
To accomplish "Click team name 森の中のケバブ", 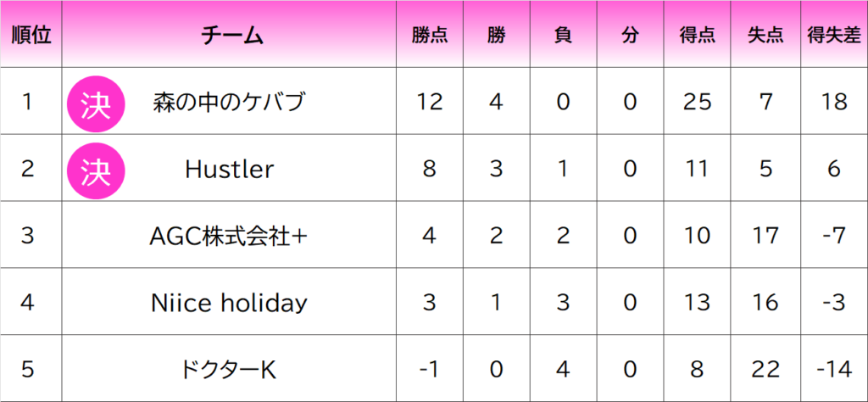I will (229, 103).
